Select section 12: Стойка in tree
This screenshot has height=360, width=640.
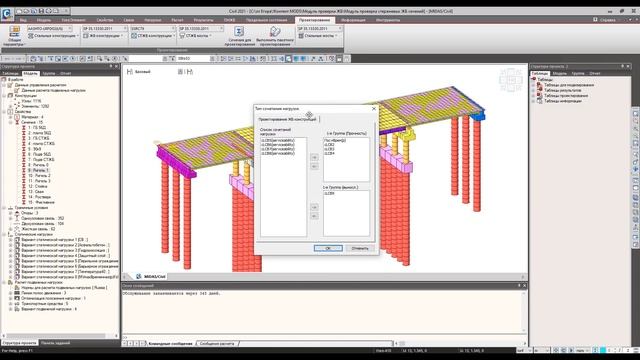(x=38, y=186)
